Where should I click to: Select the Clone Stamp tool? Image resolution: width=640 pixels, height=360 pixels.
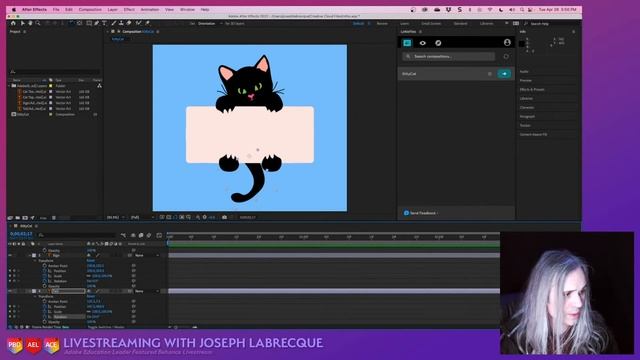coord(121,23)
